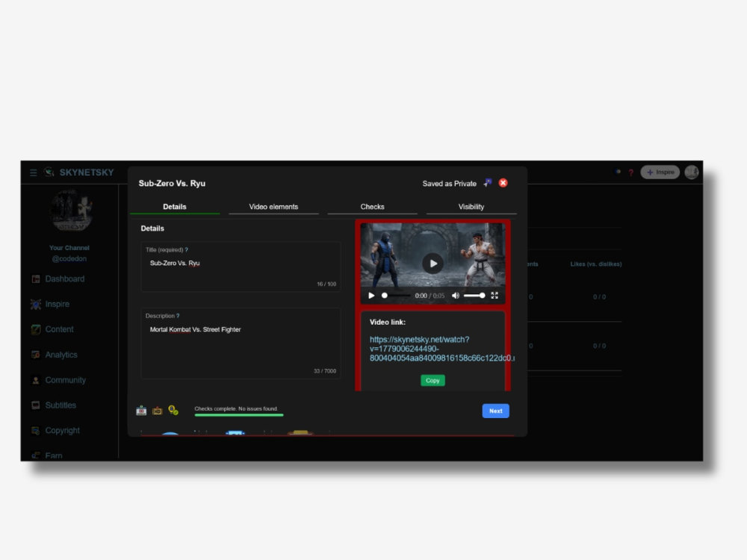Open Subtitles icon in sidebar

(x=36, y=405)
